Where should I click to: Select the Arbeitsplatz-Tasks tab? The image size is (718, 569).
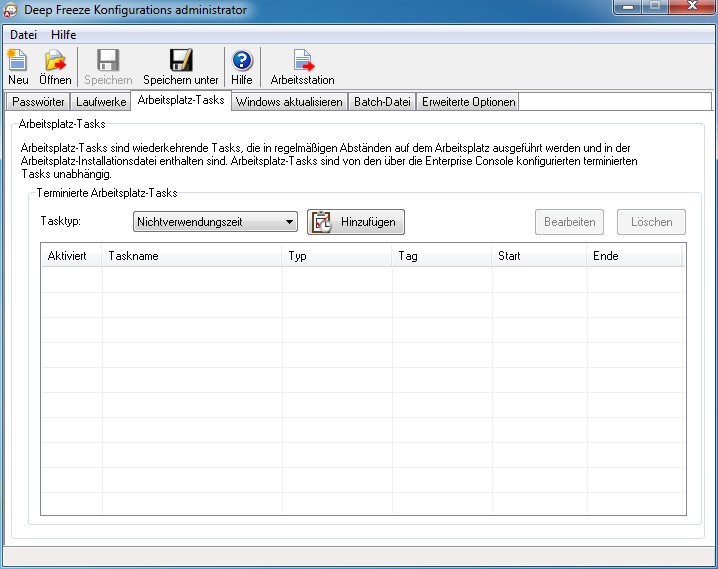tap(181, 100)
